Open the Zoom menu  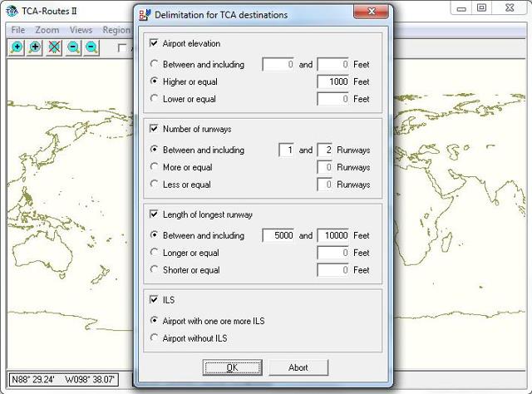pyautogui.click(x=47, y=30)
